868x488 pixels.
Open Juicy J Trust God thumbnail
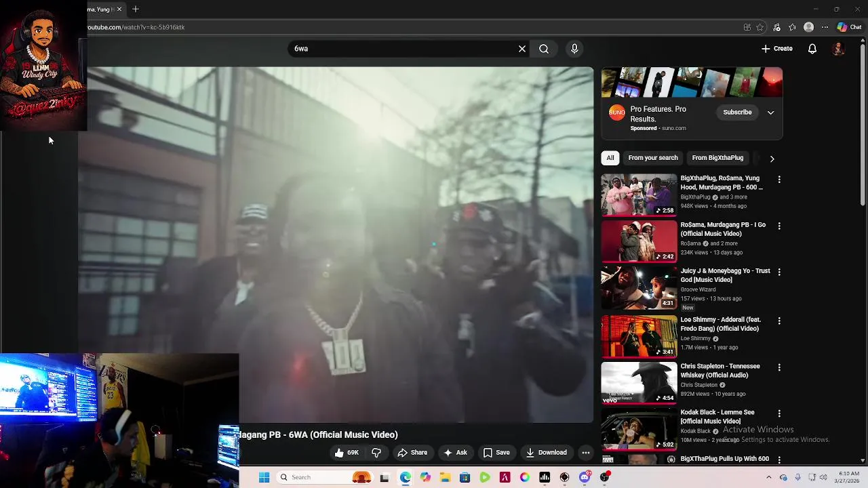pyautogui.click(x=639, y=287)
